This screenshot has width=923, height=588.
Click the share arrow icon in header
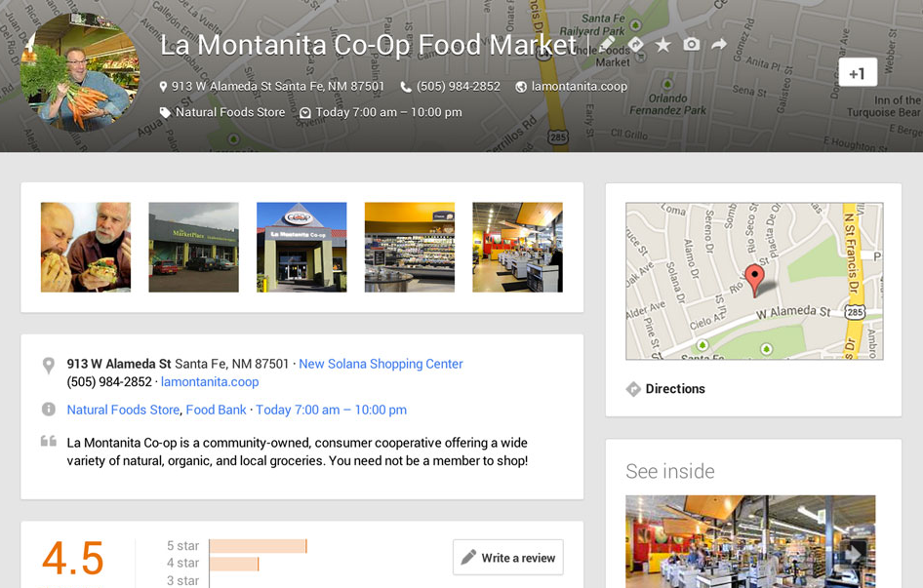pyautogui.click(x=719, y=45)
